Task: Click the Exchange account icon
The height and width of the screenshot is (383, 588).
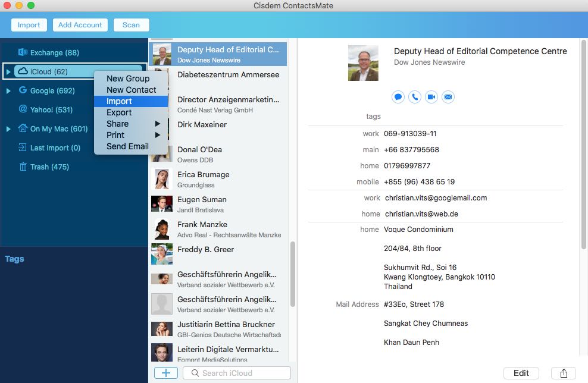Action: [23, 52]
